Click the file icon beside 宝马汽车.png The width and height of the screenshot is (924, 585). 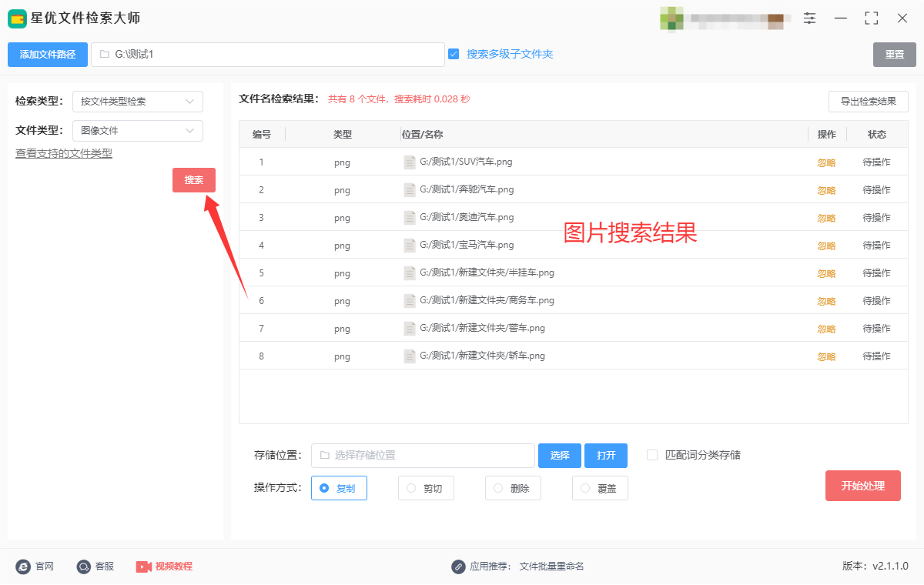point(410,246)
